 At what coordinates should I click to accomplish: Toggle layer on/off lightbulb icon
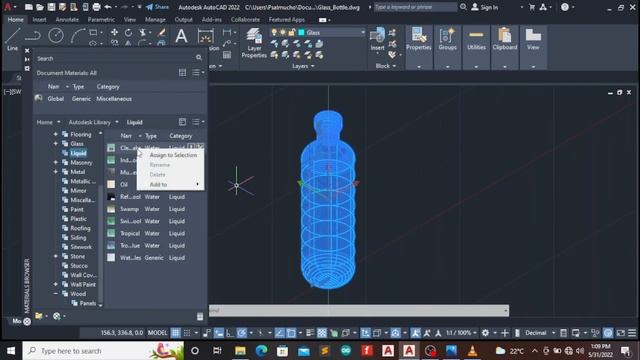(274, 32)
